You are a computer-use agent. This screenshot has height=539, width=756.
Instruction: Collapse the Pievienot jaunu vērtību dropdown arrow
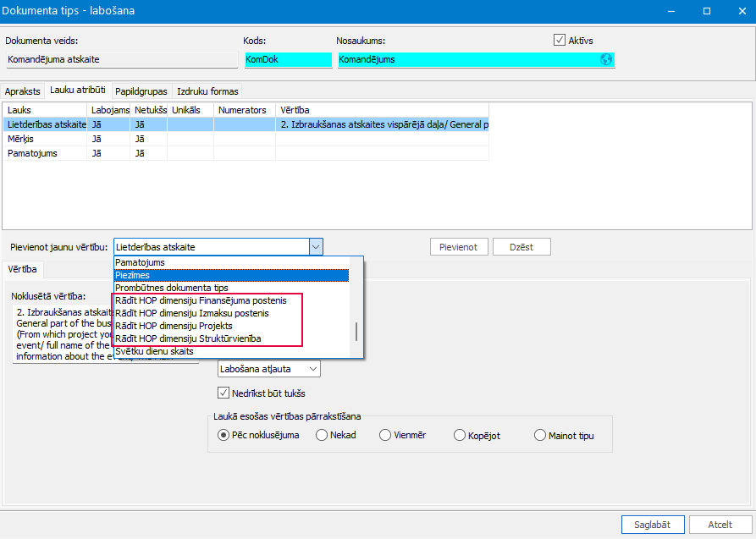click(316, 247)
